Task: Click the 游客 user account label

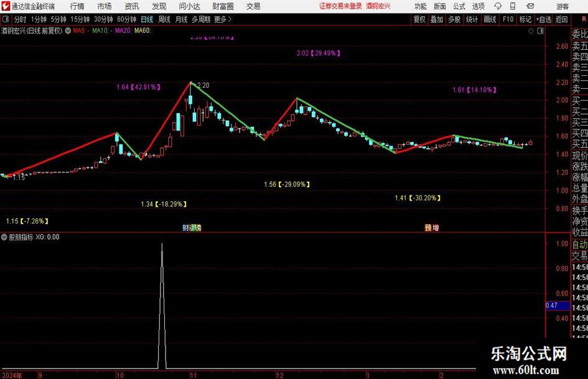Action: pyautogui.click(x=562, y=6)
